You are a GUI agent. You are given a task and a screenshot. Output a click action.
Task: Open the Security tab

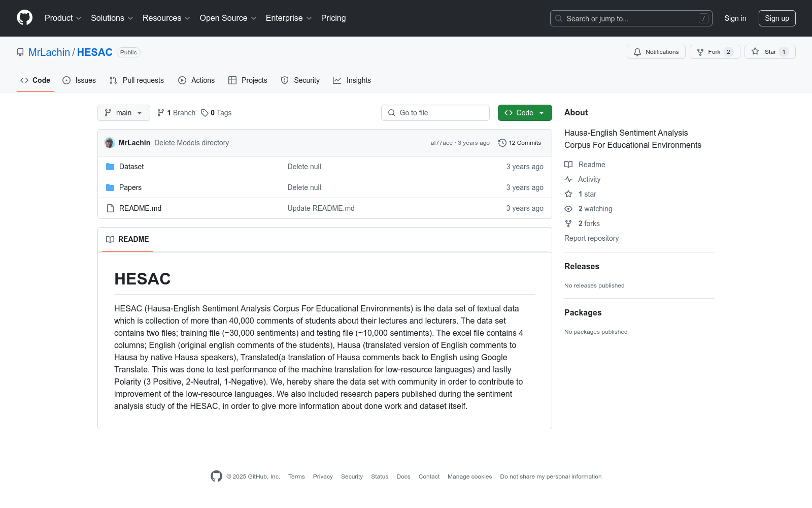[300, 80]
